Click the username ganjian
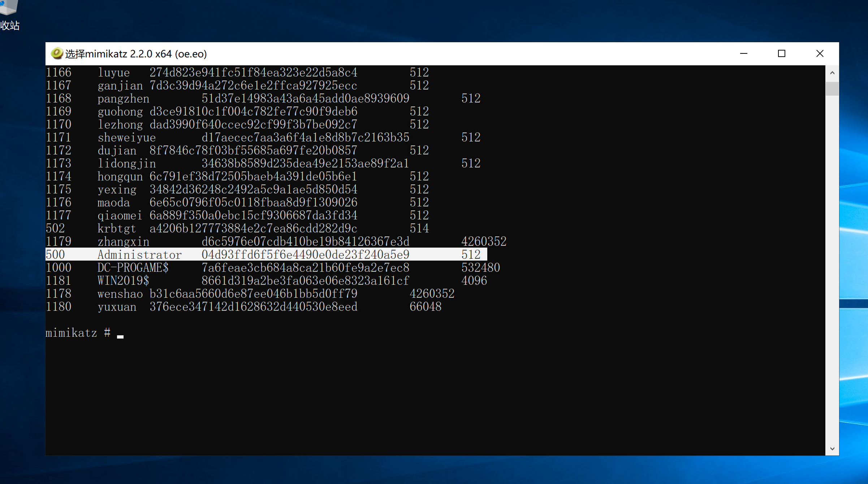868x484 pixels. click(x=120, y=86)
